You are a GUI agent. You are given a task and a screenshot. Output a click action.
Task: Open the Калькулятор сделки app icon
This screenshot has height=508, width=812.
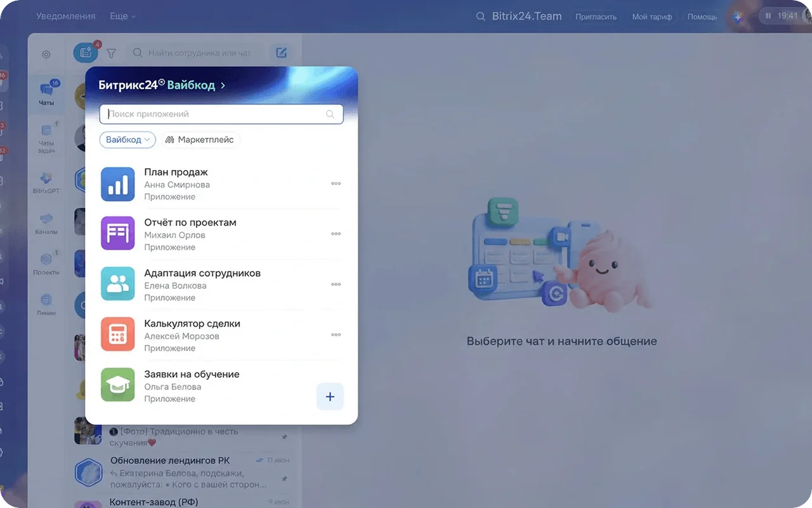coord(118,335)
